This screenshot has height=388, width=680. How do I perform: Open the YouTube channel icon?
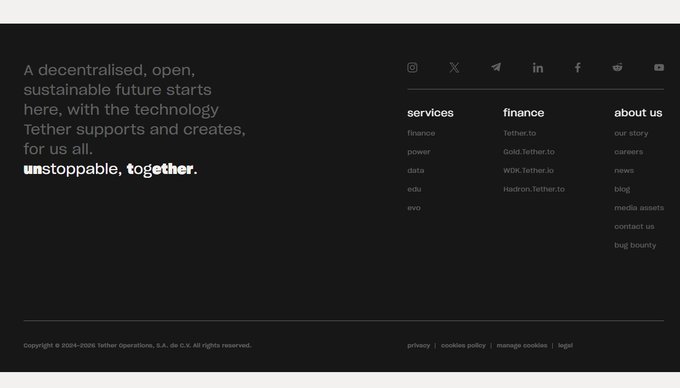click(x=659, y=68)
